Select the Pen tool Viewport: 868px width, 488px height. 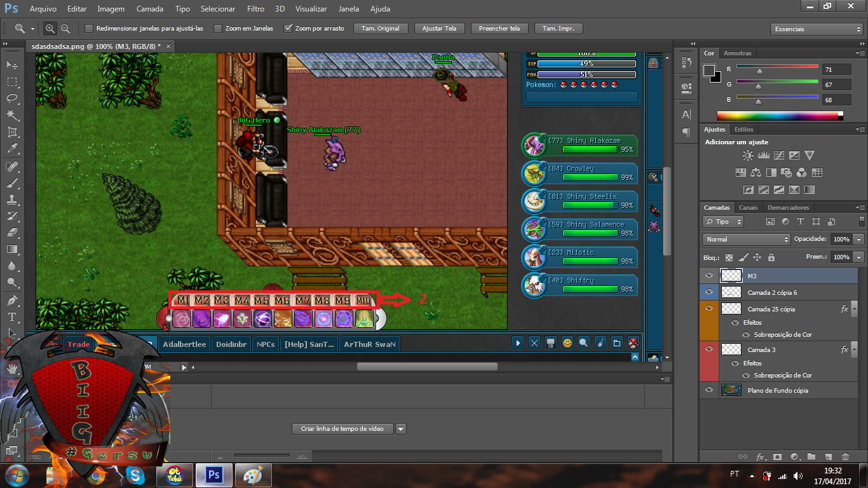(12, 300)
